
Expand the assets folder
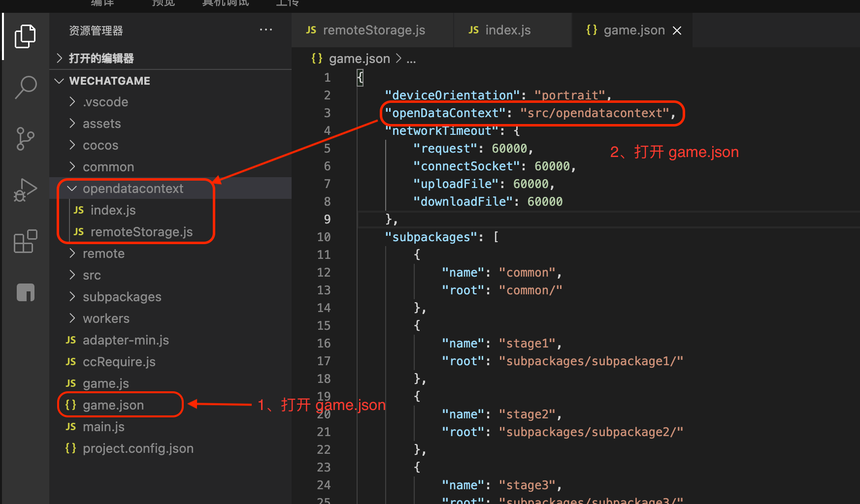pyautogui.click(x=170, y=124)
